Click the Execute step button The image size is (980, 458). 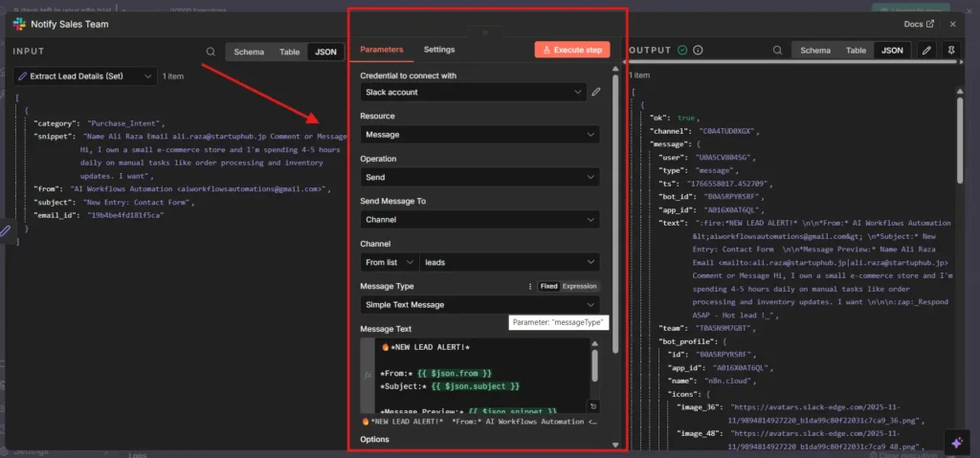(x=572, y=50)
